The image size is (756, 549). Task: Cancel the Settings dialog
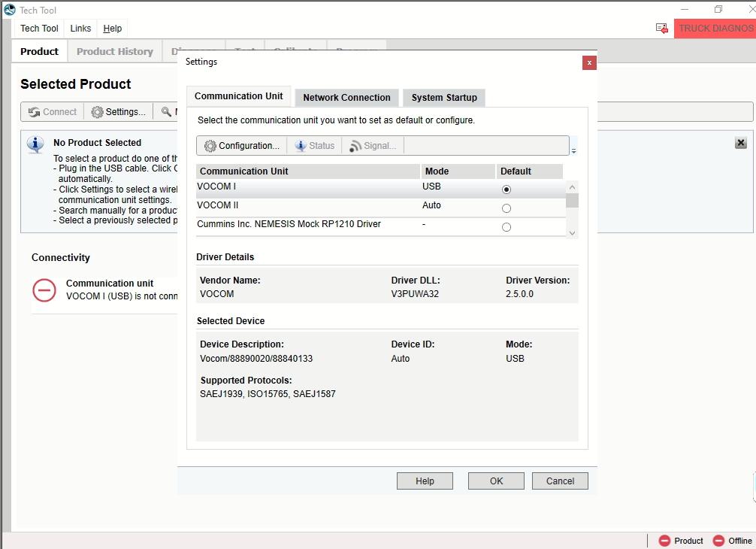pyautogui.click(x=560, y=481)
